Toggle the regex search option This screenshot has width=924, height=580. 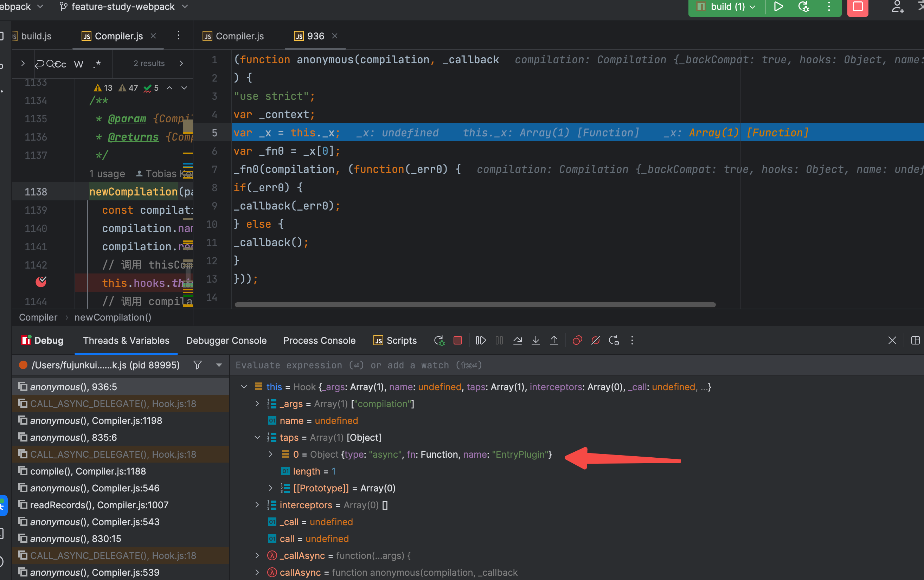[x=97, y=64]
